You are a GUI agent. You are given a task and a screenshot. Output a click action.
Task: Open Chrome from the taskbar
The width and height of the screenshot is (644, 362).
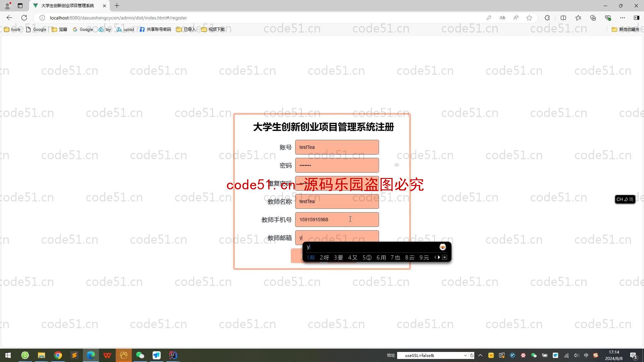58,355
